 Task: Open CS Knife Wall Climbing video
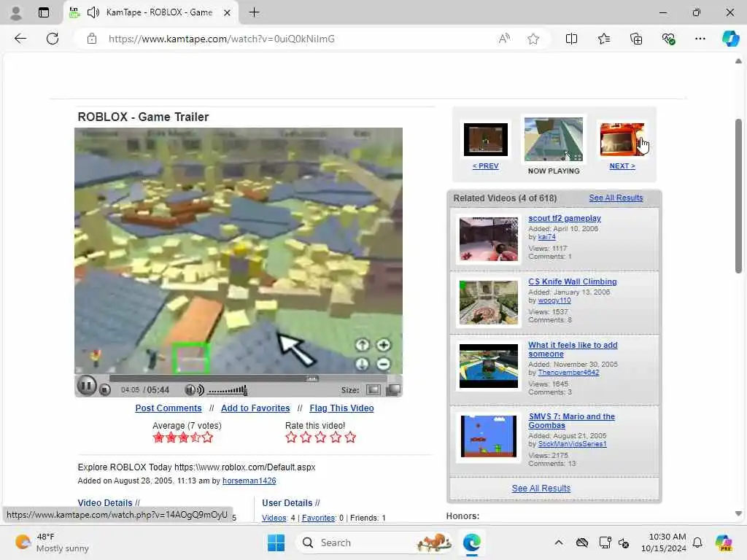tap(573, 281)
